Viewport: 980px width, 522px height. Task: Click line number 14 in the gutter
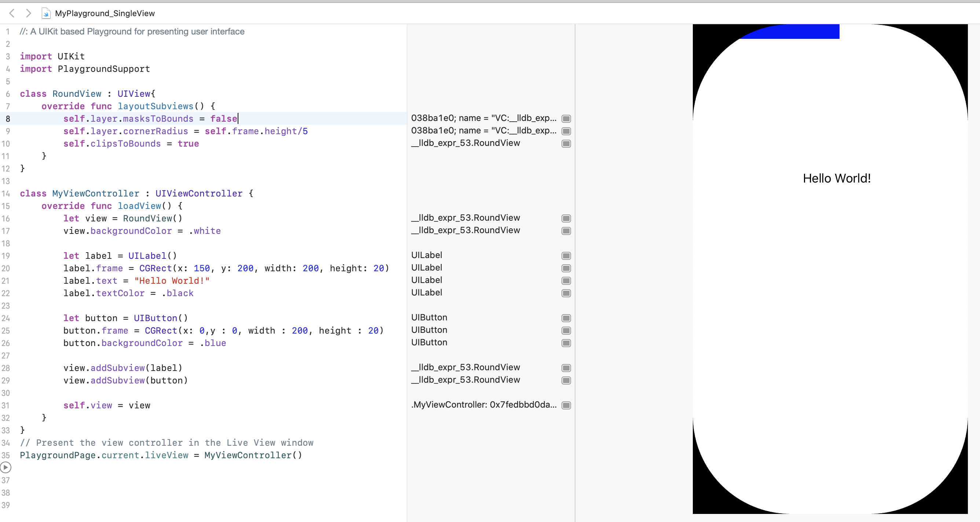point(6,194)
